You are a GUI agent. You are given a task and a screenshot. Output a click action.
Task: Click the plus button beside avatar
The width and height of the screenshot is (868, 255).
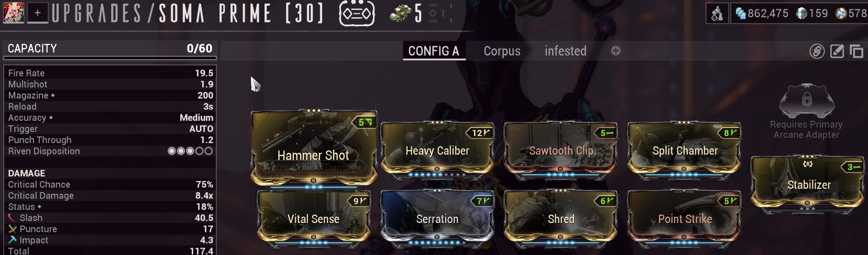tap(38, 13)
